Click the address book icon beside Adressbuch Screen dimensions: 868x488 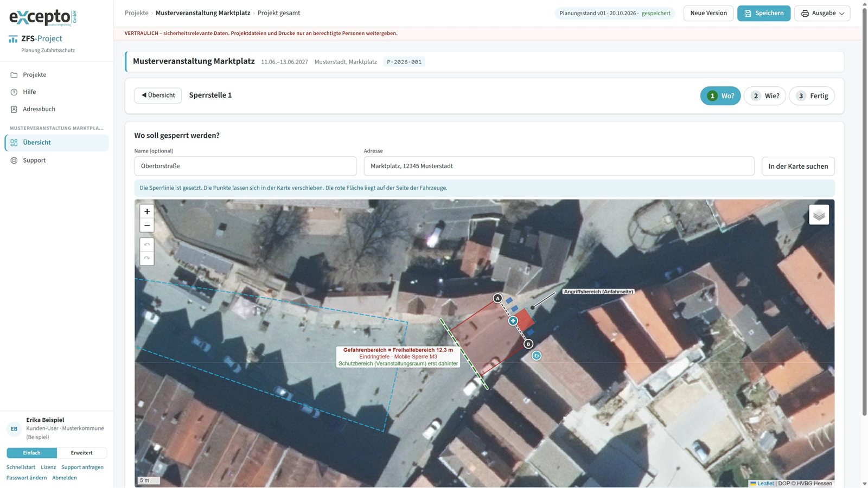[x=14, y=109]
